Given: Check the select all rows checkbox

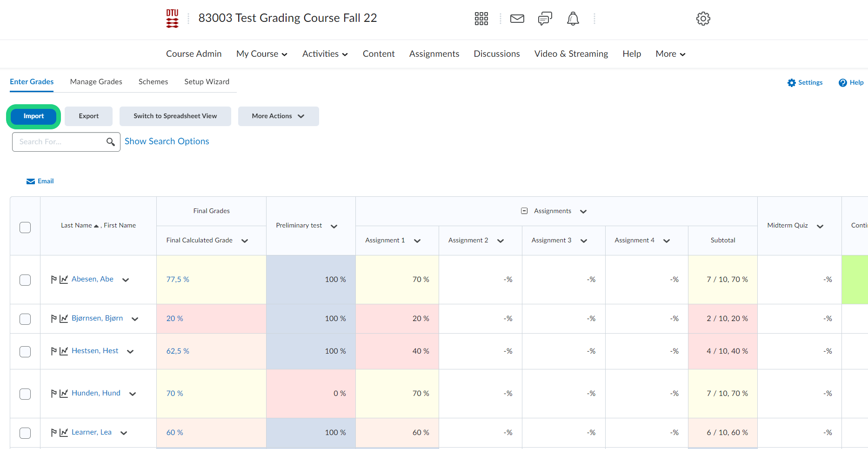Looking at the screenshot, I should tap(25, 228).
